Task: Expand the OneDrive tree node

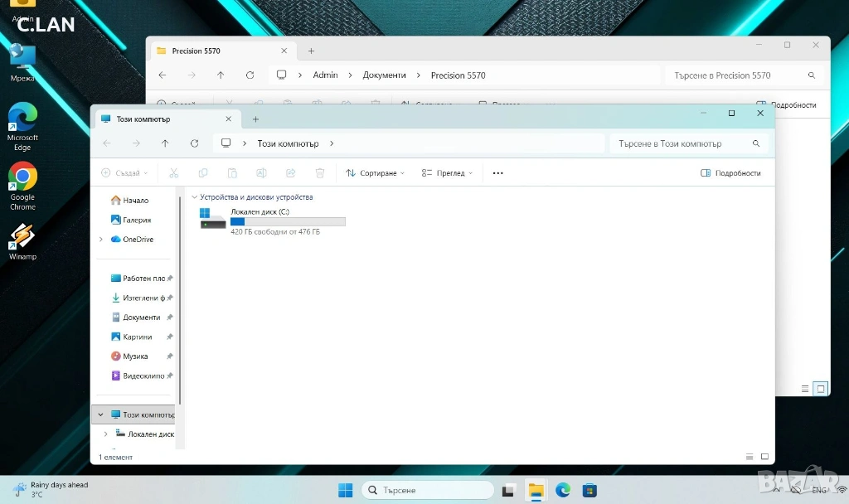Action: (x=101, y=240)
